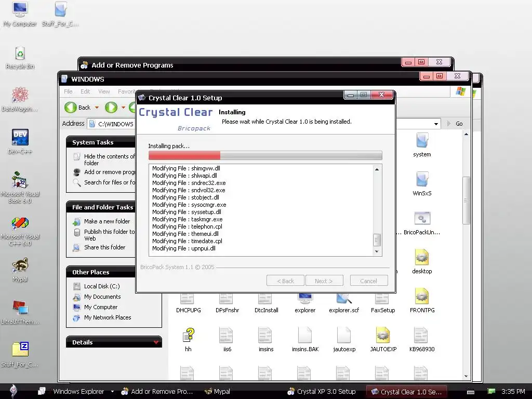The height and width of the screenshot is (399, 532).
Task: Select the explorer.scf file
Action: click(344, 303)
